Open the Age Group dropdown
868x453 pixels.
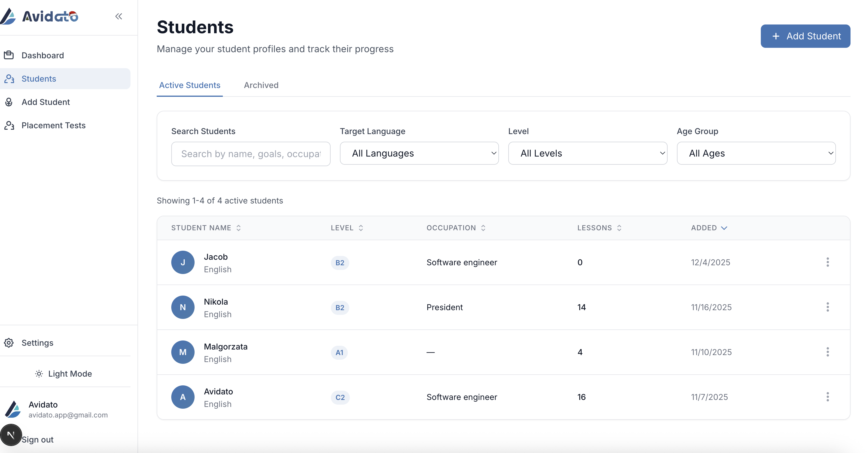pyautogui.click(x=756, y=153)
